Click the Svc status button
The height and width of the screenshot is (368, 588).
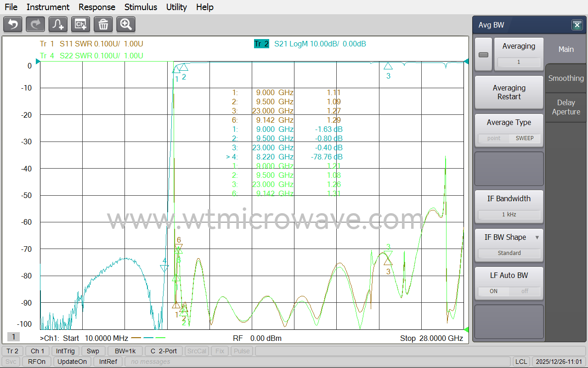point(11,362)
